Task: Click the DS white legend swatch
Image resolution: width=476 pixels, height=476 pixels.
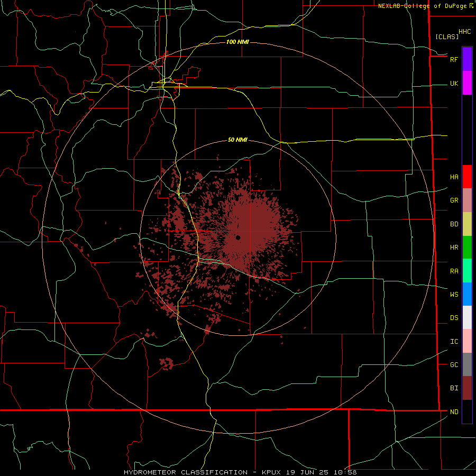Action: (467, 317)
